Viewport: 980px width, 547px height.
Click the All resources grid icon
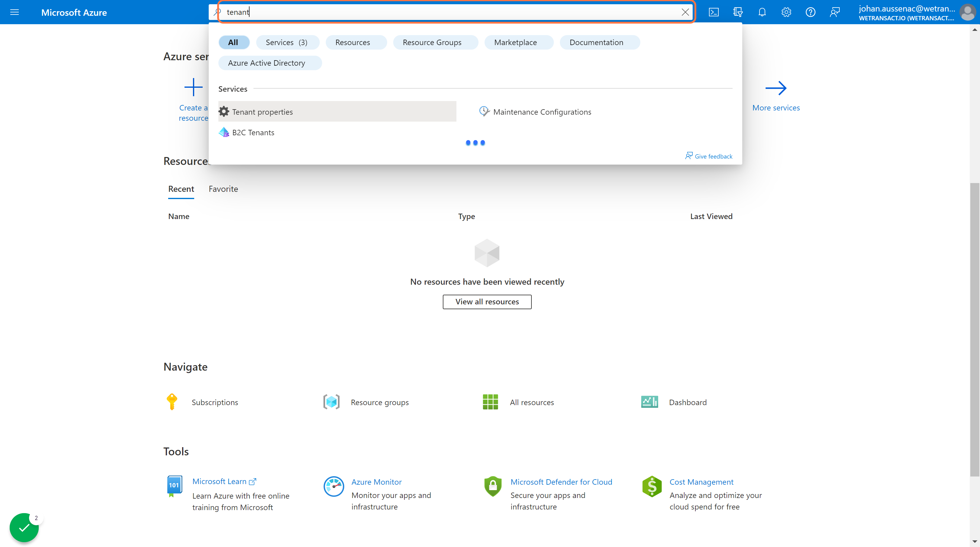point(490,402)
